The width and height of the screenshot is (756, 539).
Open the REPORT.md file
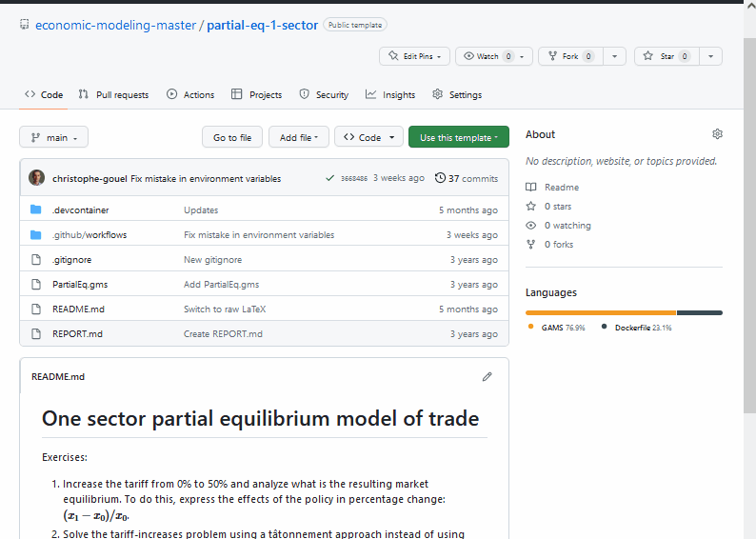tap(77, 334)
